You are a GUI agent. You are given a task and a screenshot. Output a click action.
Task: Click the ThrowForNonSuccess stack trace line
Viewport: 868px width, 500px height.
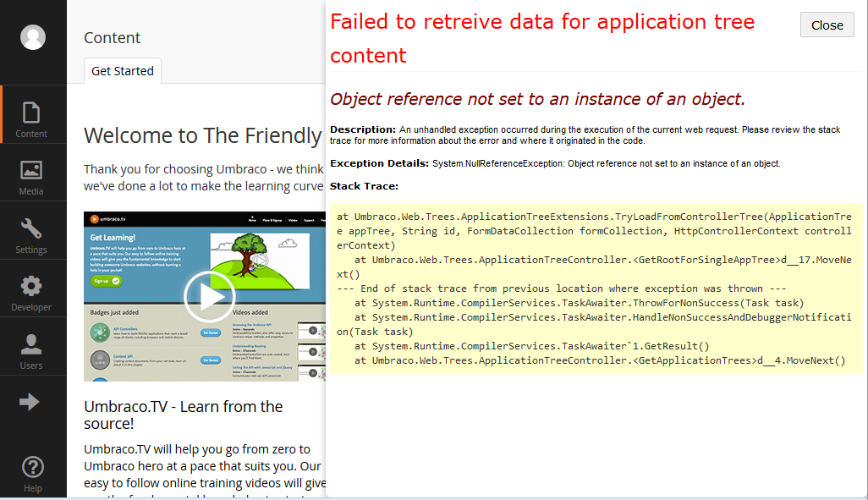pyautogui.click(x=579, y=303)
